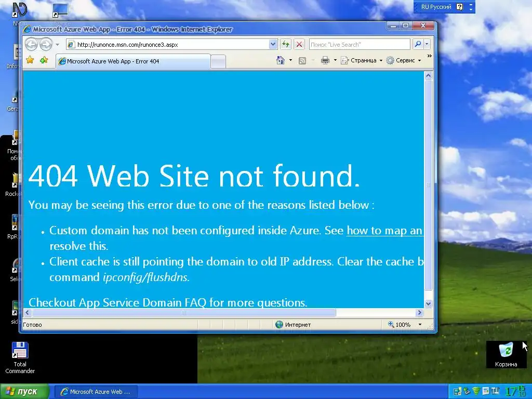Refresh the page with the green arrows icon
The width and height of the screenshot is (532, 399).
[x=286, y=45]
